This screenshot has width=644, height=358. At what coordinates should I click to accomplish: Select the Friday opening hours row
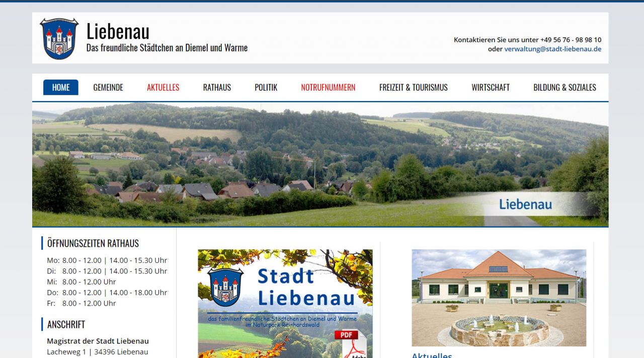82,303
